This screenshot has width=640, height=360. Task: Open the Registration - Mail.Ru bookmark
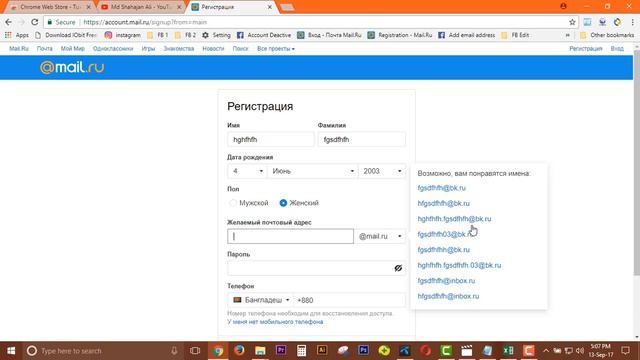(400, 35)
